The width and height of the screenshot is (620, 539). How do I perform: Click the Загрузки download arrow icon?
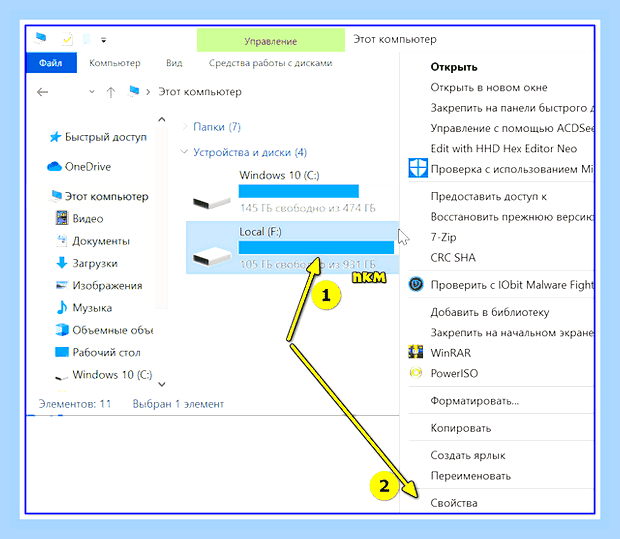pos(62,263)
